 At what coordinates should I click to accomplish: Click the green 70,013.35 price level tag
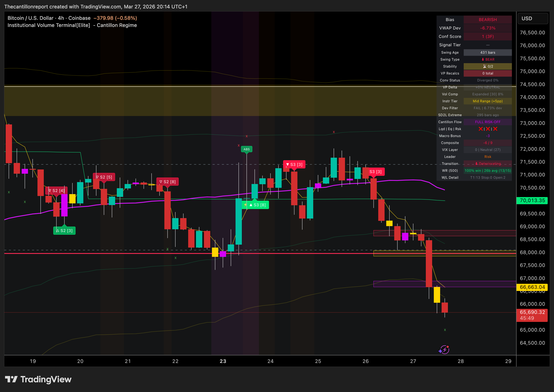(532, 200)
